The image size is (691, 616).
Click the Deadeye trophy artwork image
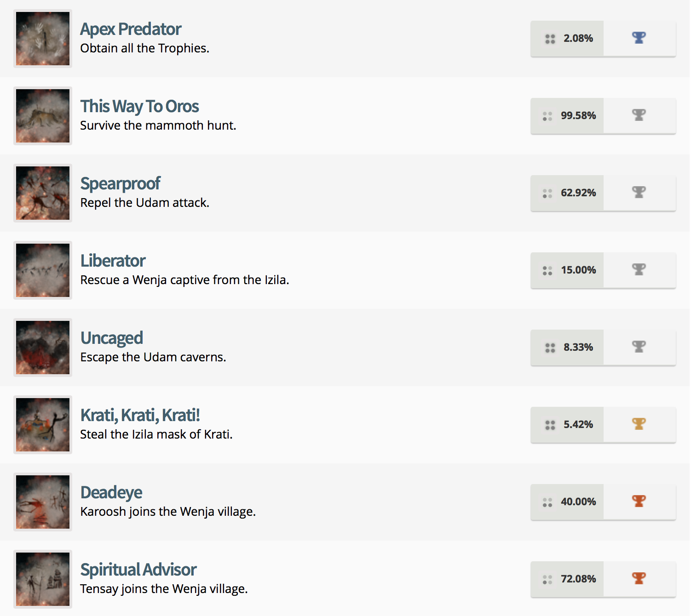[x=42, y=502]
